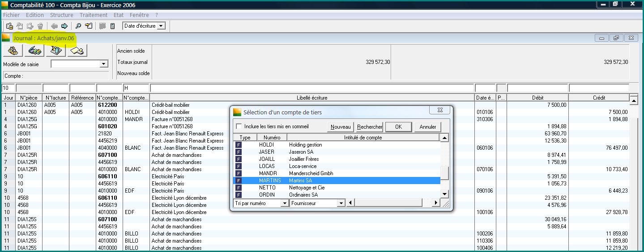Click the F type icon for NETTO
The width and height of the screenshot is (644, 252).
click(239, 188)
